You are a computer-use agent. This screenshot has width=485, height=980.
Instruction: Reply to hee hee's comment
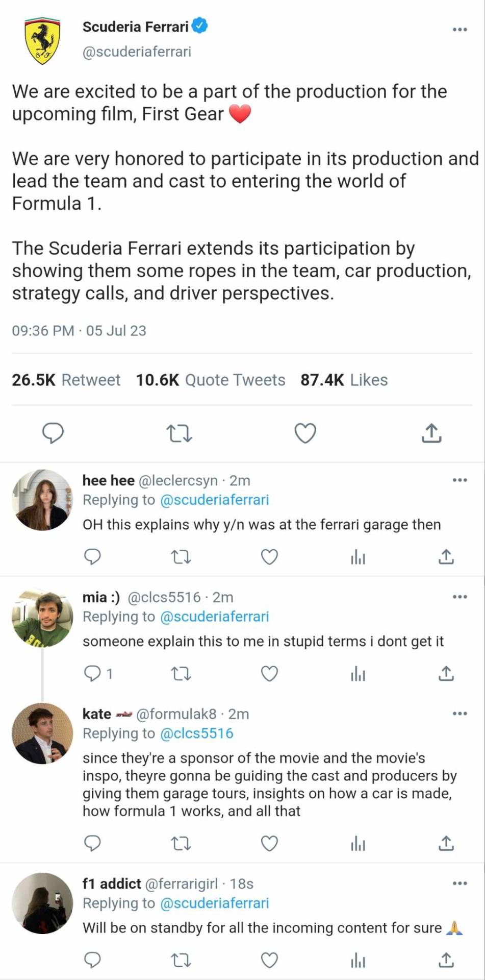(x=92, y=557)
